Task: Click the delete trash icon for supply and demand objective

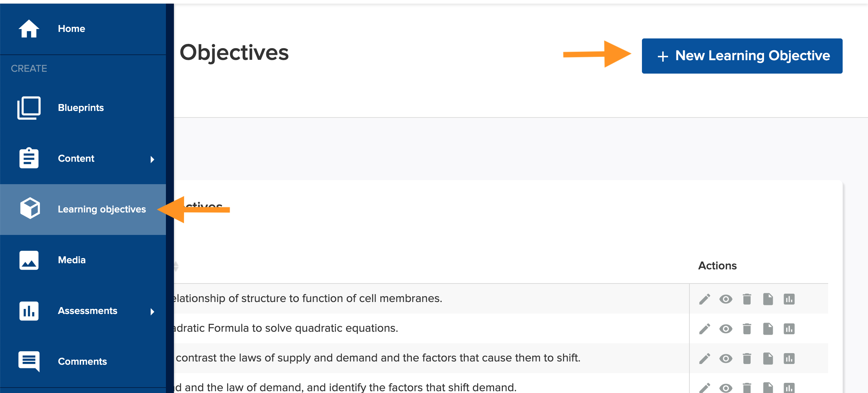Action: click(x=747, y=357)
